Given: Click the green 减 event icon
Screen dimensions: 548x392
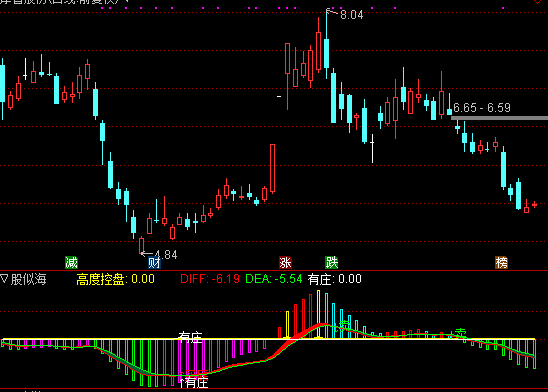Looking at the screenshot, I should 71,262.
